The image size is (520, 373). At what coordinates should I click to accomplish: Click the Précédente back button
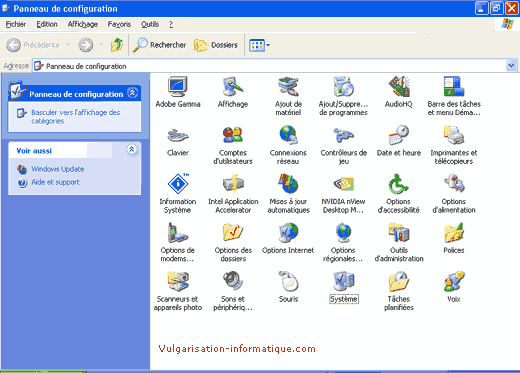[x=33, y=45]
